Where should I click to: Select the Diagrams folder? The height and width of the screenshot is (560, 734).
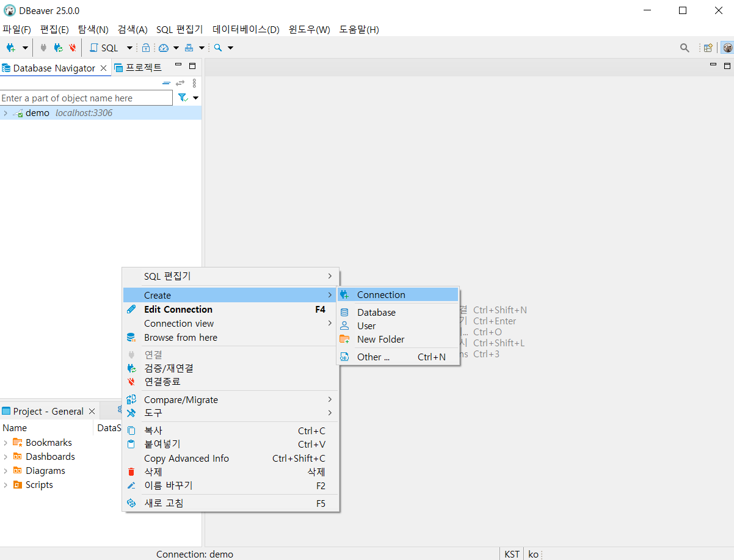pyautogui.click(x=45, y=471)
